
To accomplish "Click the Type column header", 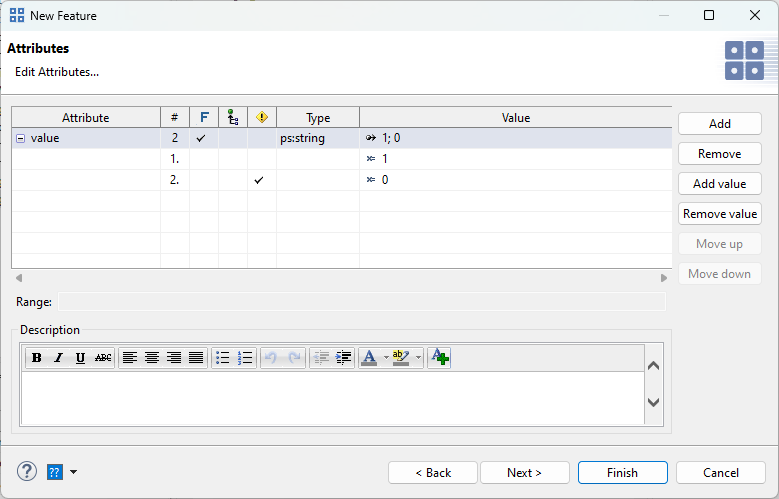I will [317, 118].
